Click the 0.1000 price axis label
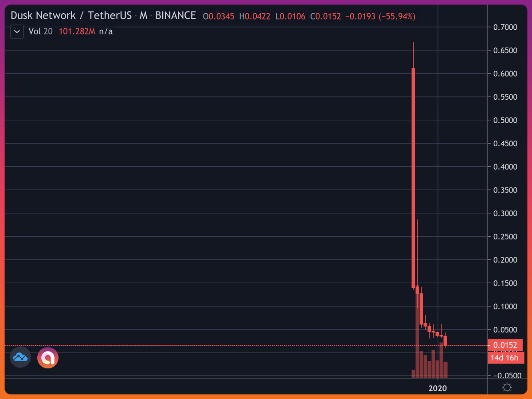This screenshot has height=399, width=532. (x=505, y=306)
